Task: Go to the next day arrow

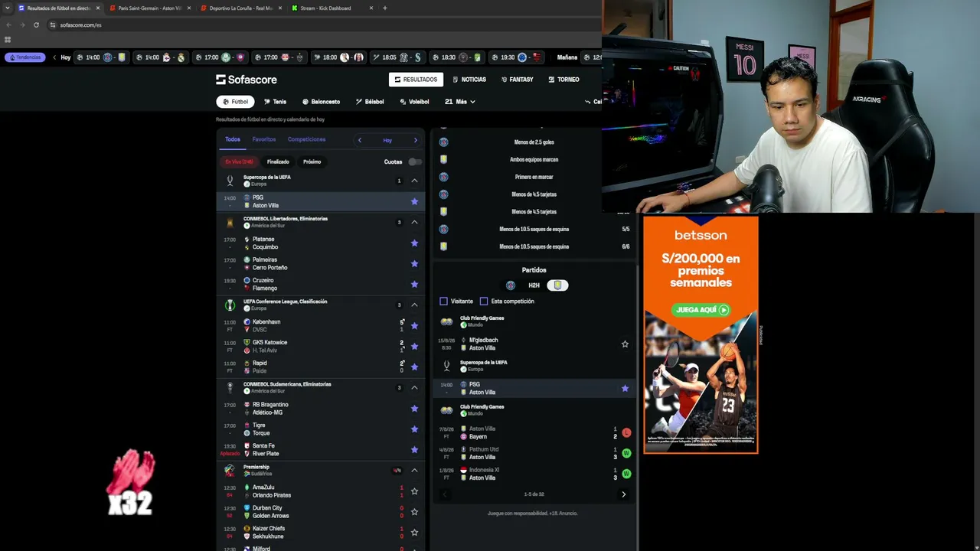Action: pos(415,140)
